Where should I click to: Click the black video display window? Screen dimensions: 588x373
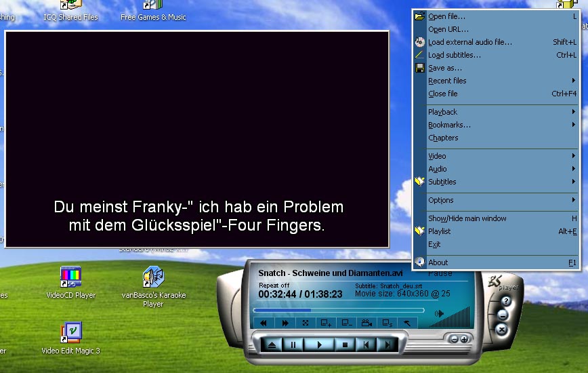(197, 139)
